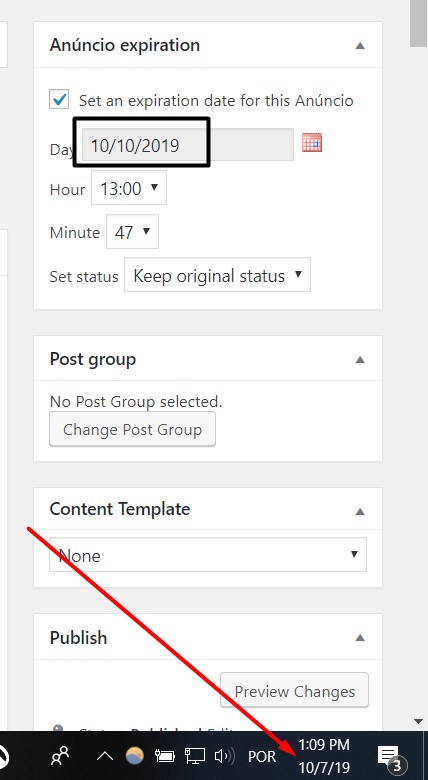Toggle the expiration date checkbox for Anúncio
The image size is (428, 780).
coord(59,99)
